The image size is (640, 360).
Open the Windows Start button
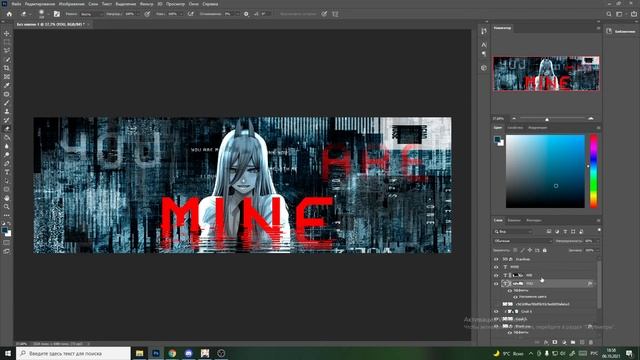click(x=8, y=353)
